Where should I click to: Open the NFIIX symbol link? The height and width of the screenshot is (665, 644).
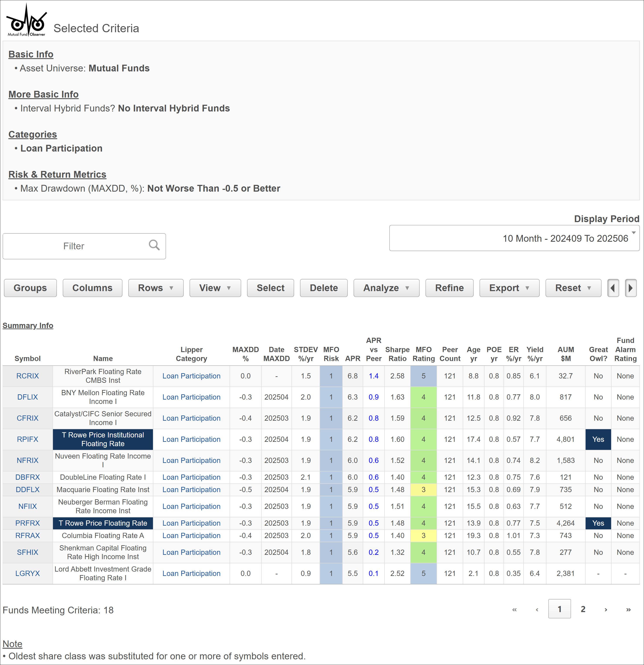click(27, 506)
